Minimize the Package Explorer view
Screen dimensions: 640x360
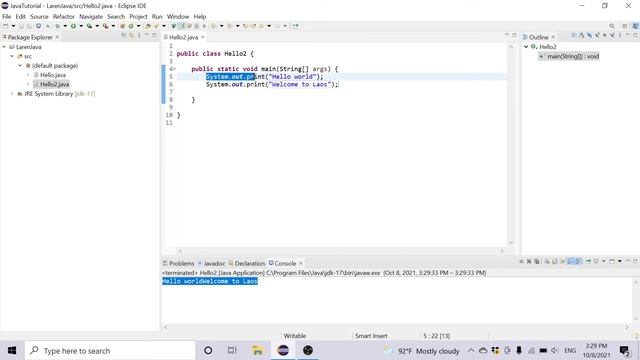[146, 35]
